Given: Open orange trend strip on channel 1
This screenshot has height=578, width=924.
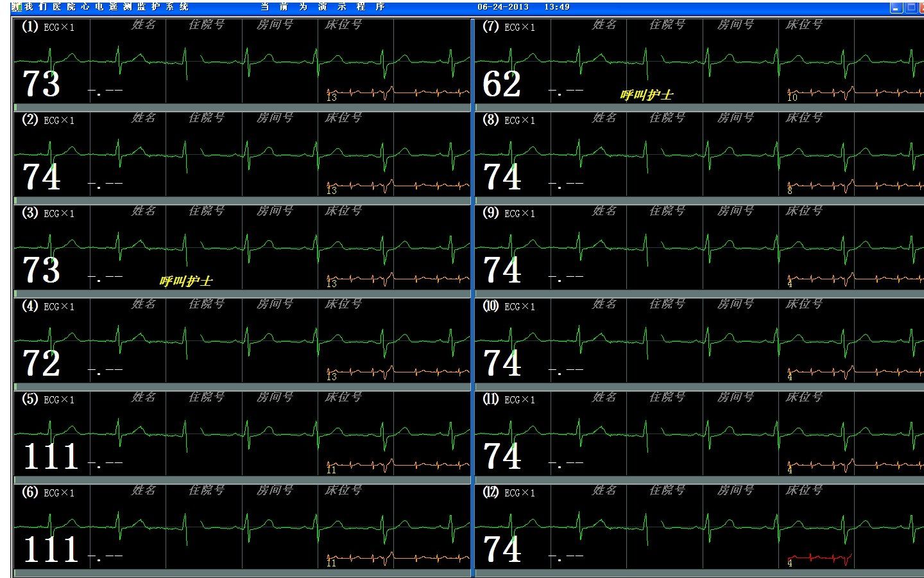Looking at the screenshot, I should pos(398,93).
